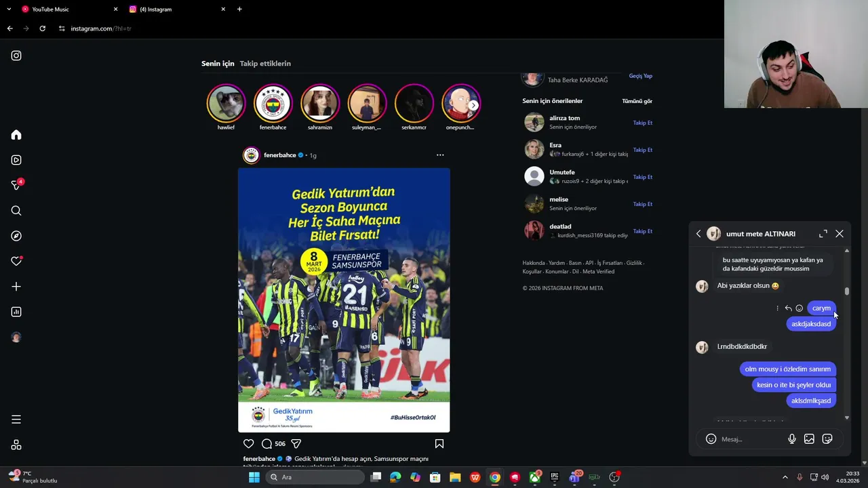
Task: Record a voice message with microphone icon
Action: point(791,439)
